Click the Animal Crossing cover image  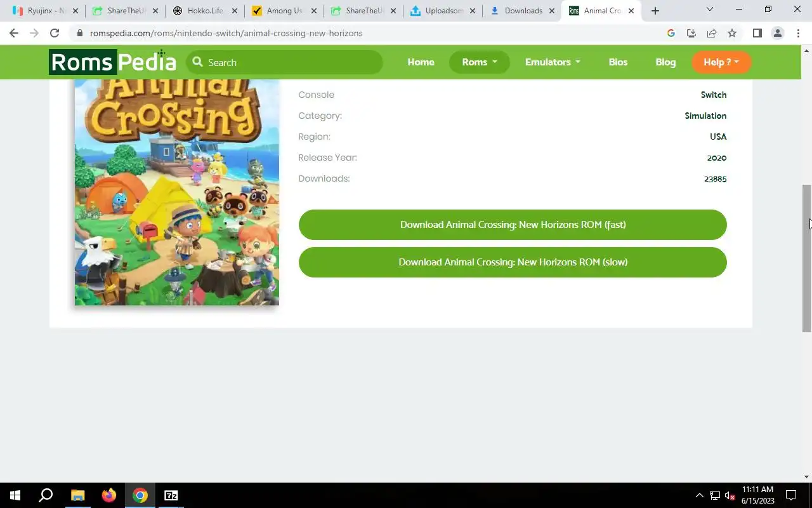click(x=177, y=192)
